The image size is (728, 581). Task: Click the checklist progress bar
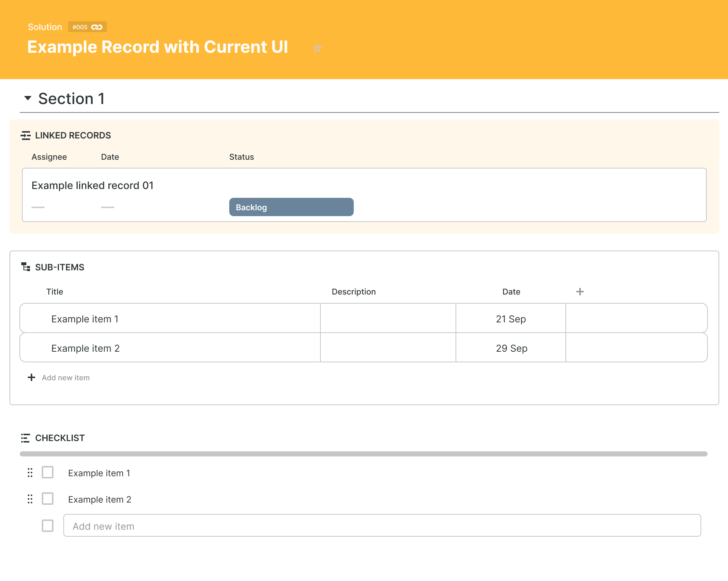click(x=364, y=454)
